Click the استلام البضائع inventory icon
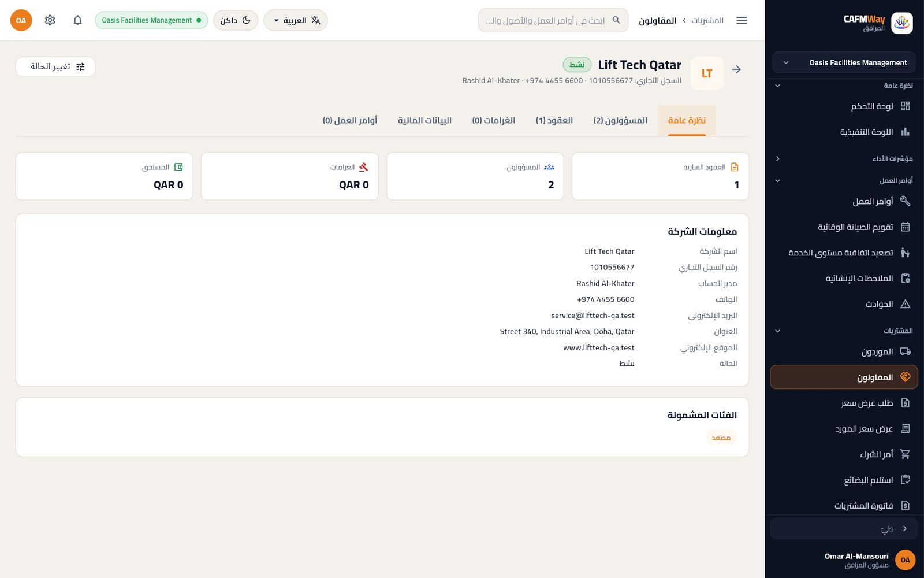 [905, 480]
